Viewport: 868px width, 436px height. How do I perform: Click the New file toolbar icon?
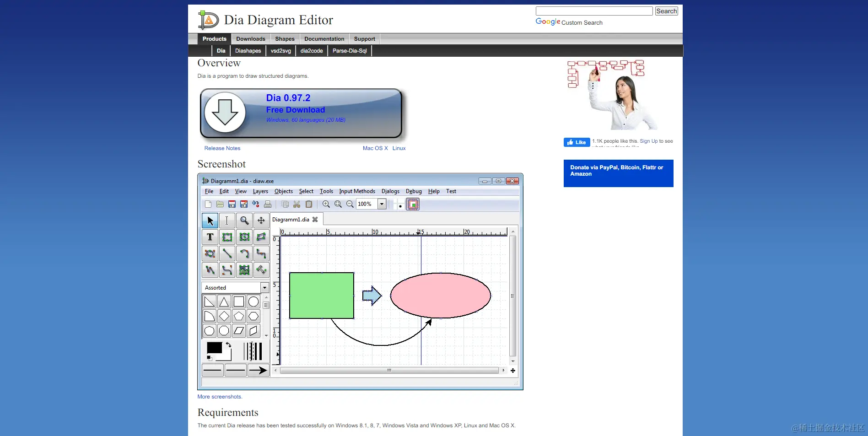208,204
